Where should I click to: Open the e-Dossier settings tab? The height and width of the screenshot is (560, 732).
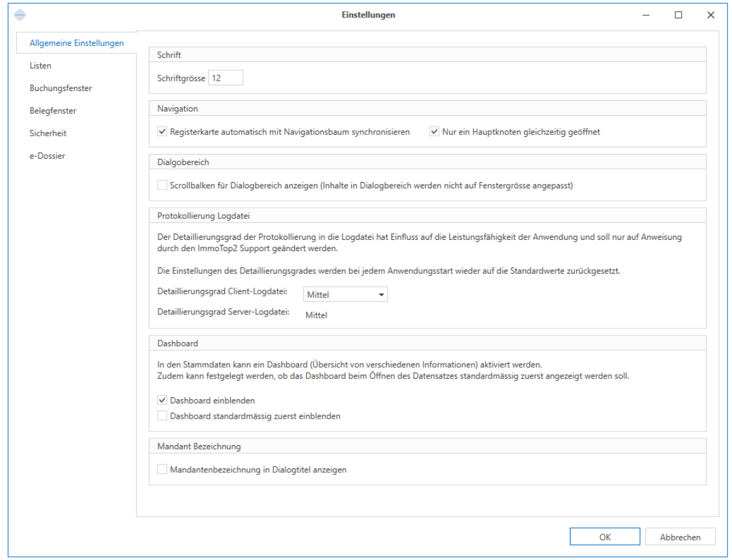(x=47, y=156)
